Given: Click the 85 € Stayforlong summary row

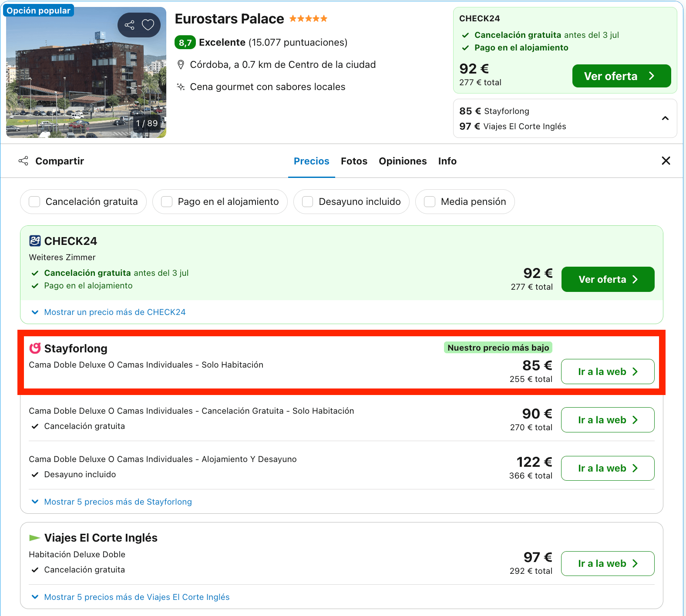Looking at the screenshot, I should point(494,111).
